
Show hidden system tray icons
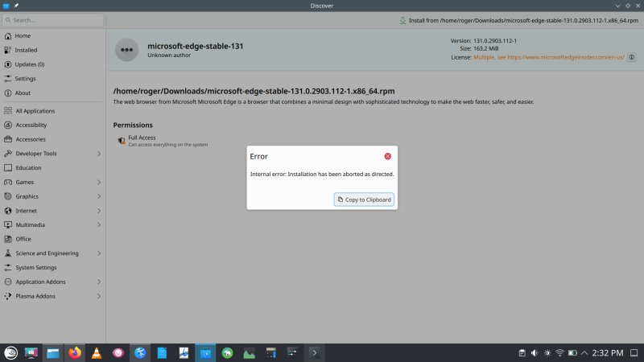[x=584, y=353]
